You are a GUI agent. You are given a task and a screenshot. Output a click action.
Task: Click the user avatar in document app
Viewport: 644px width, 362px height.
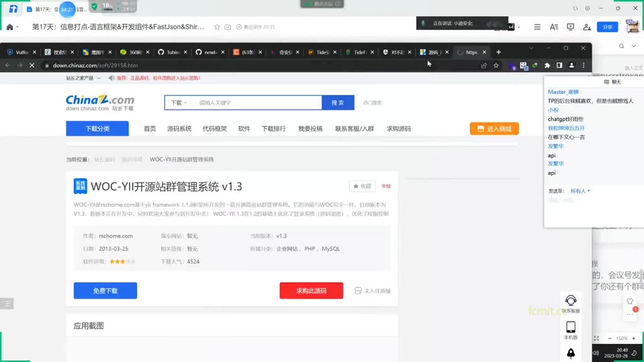pyautogui.click(x=633, y=26)
